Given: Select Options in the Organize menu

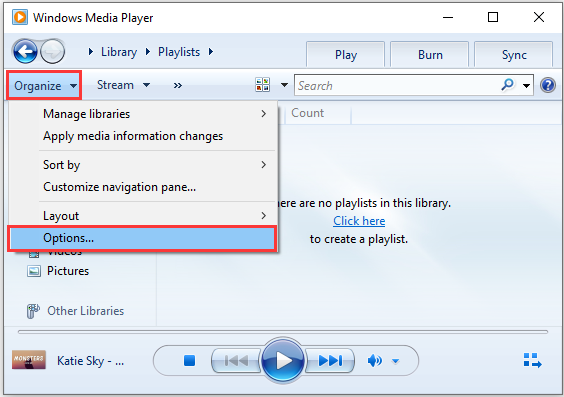Looking at the screenshot, I should click(x=142, y=238).
